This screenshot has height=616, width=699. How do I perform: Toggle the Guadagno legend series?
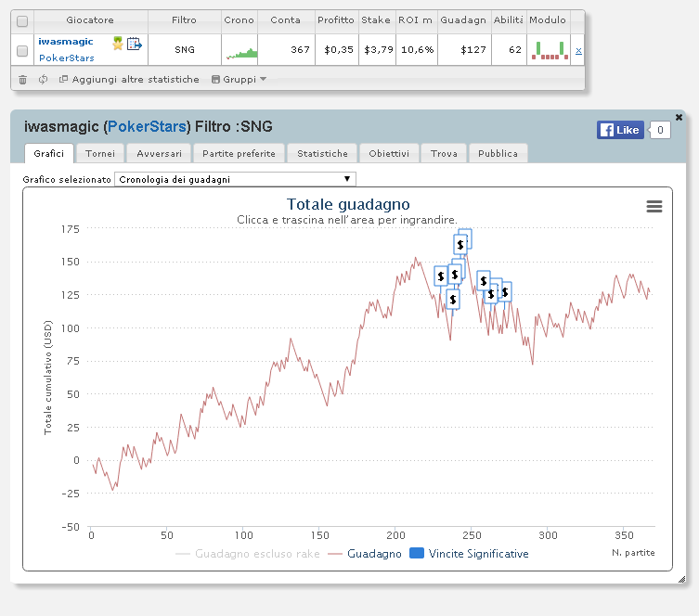tap(365, 554)
